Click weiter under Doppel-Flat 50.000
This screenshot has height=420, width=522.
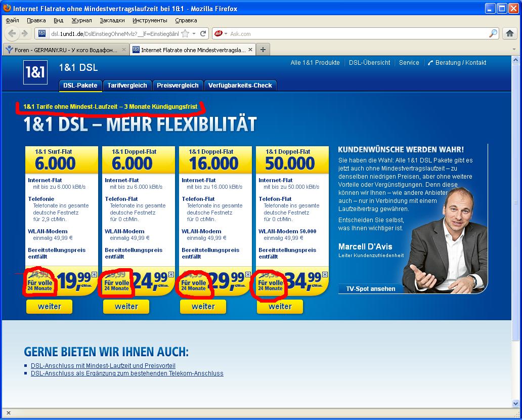tap(280, 307)
